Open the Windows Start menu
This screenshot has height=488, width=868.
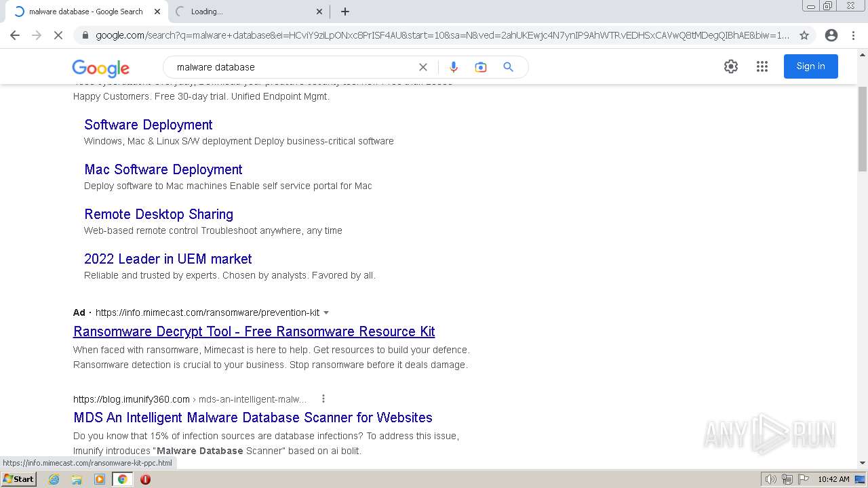tap(18, 479)
